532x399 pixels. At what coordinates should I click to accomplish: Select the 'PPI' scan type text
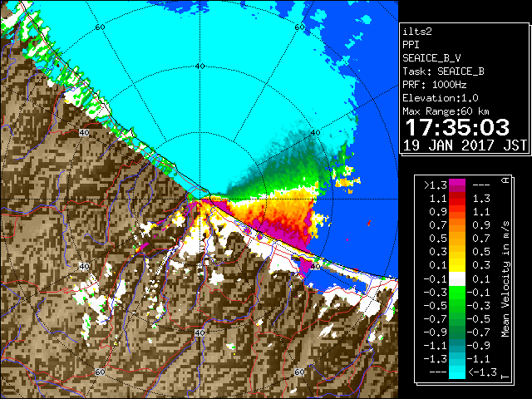[x=411, y=45]
